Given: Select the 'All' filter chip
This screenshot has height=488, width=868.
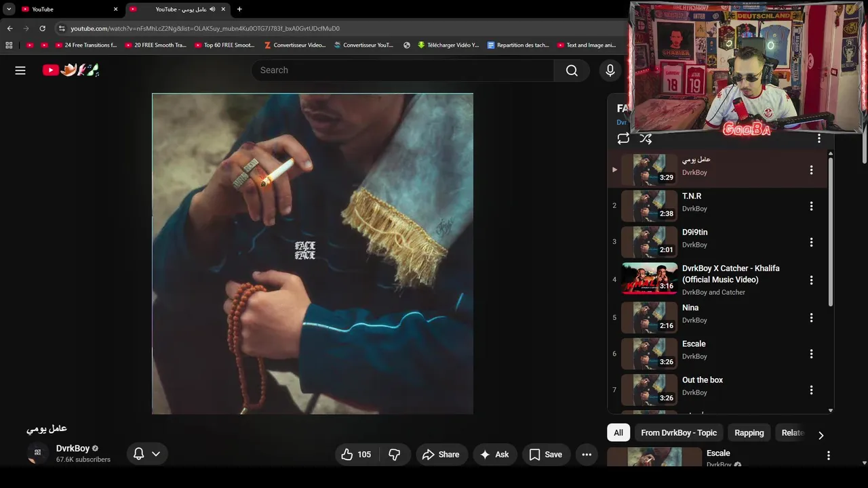Looking at the screenshot, I should click(x=618, y=433).
